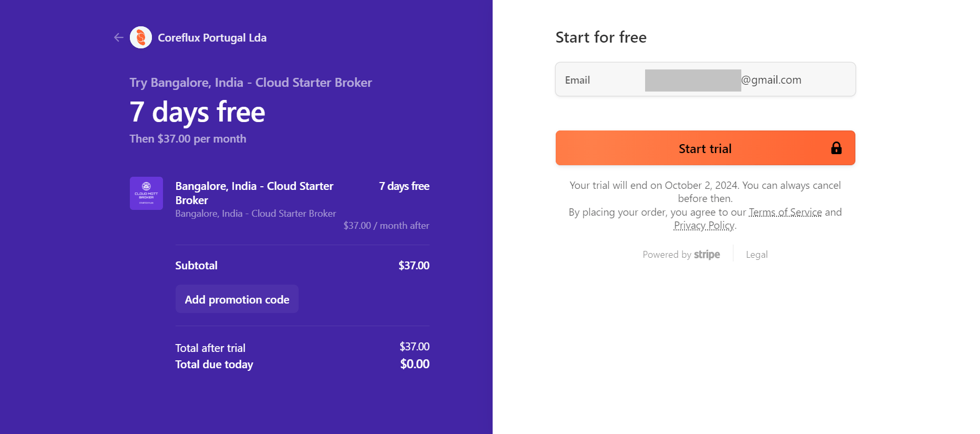The height and width of the screenshot is (434, 980).
Task: Start the free trial
Action: tap(705, 148)
